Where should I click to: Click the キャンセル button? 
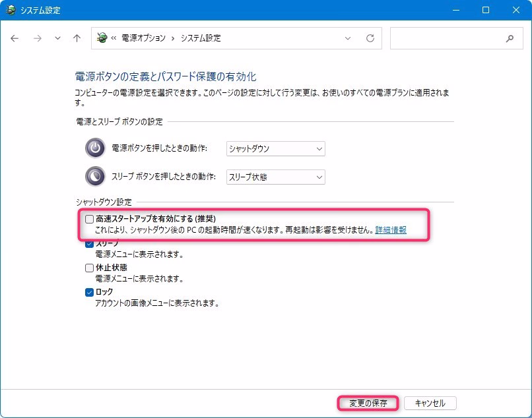[430, 403]
